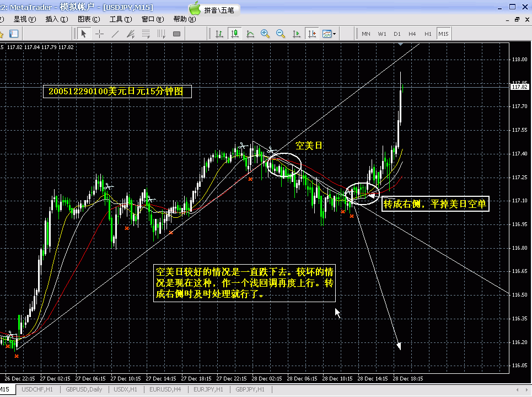
Task: Switch to D1 daily timeframe
Action: [x=397, y=34]
